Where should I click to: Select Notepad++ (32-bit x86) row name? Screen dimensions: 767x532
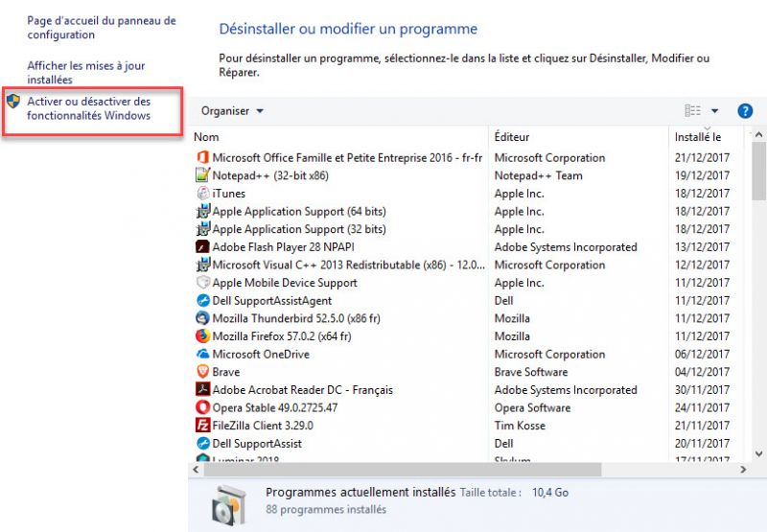point(270,175)
